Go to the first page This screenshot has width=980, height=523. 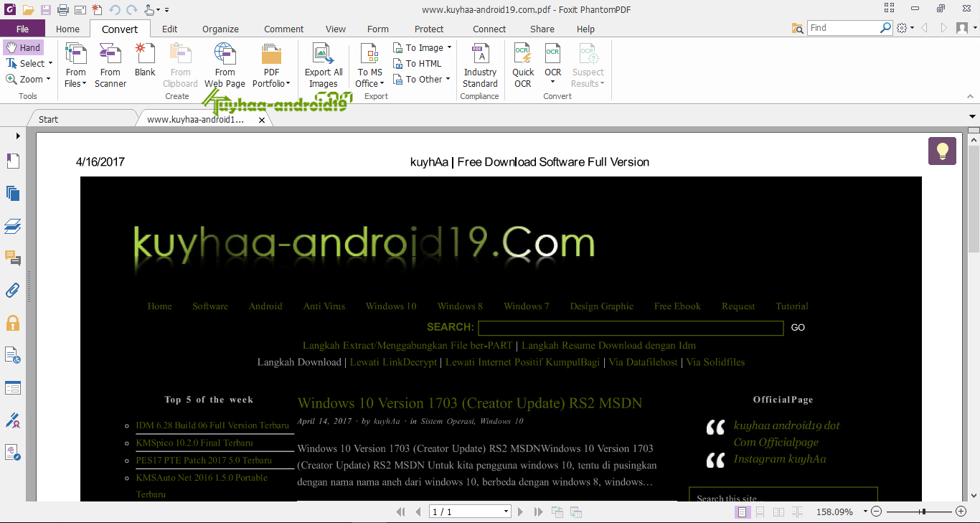pyautogui.click(x=400, y=512)
